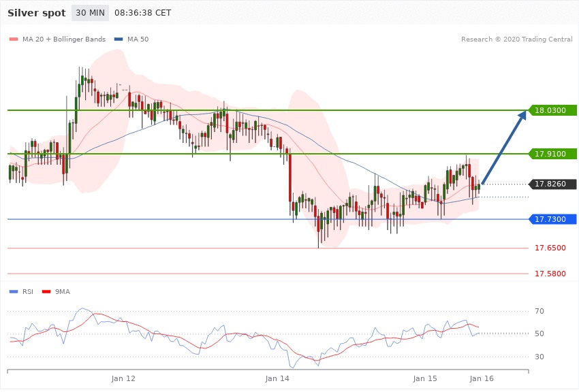Click the Silver spot chart title
Image resolution: width=579 pixels, height=392 pixels.
[x=35, y=13]
